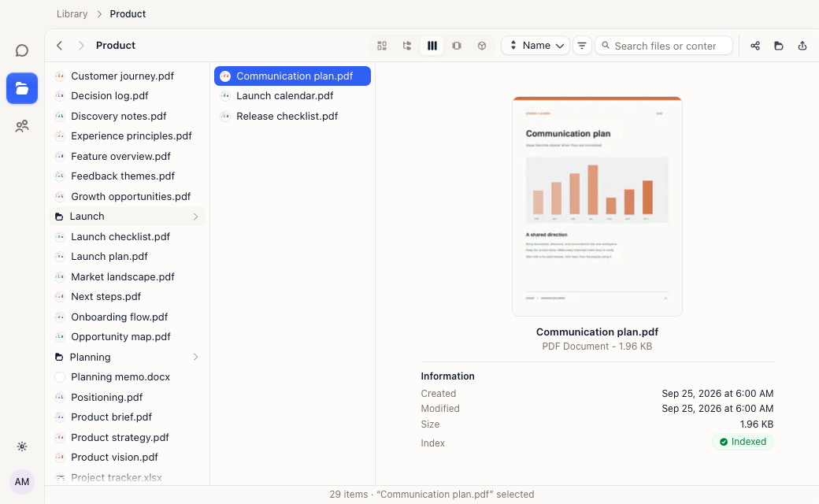
Task: Click the Release checklist.pdf file icon
Action: pyautogui.click(x=225, y=116)
